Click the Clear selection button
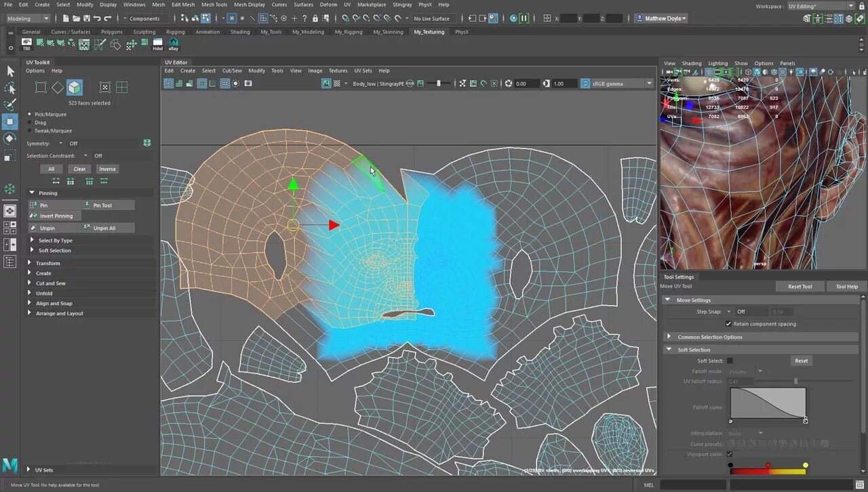 [79, 169]
